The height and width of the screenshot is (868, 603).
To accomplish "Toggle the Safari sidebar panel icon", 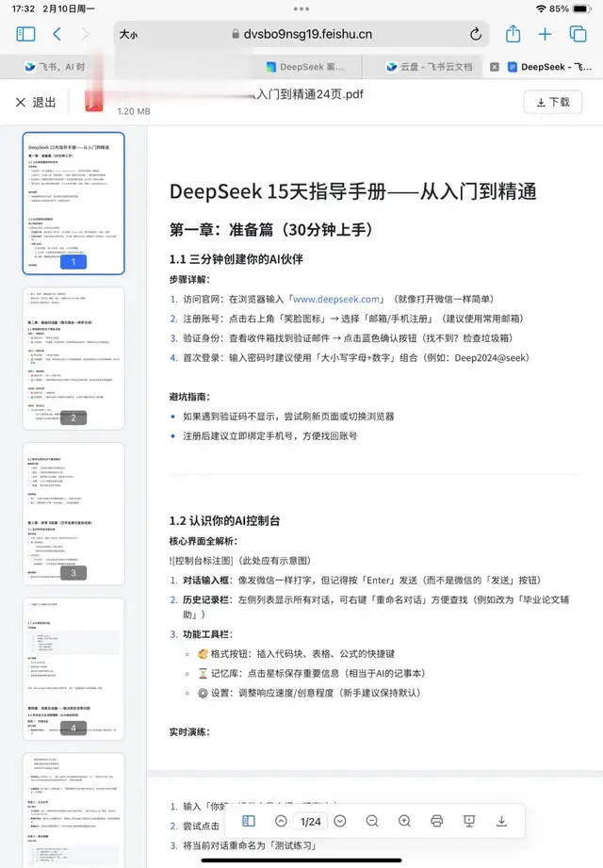I will tap(25, 34).
